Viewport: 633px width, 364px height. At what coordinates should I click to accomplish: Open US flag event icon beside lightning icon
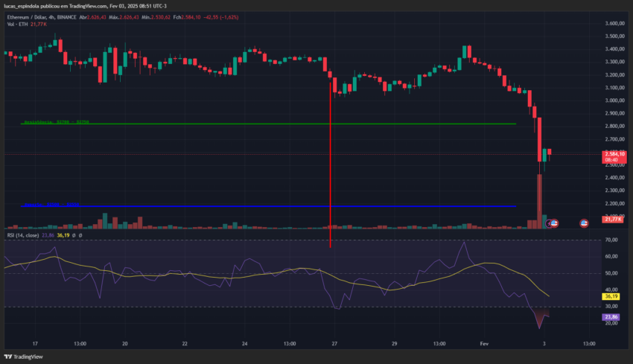[554, 223]
